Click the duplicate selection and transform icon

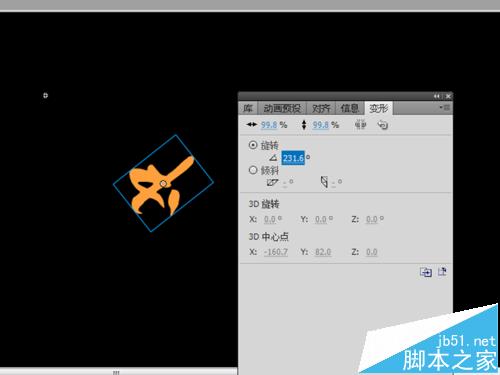pos(426,272)
